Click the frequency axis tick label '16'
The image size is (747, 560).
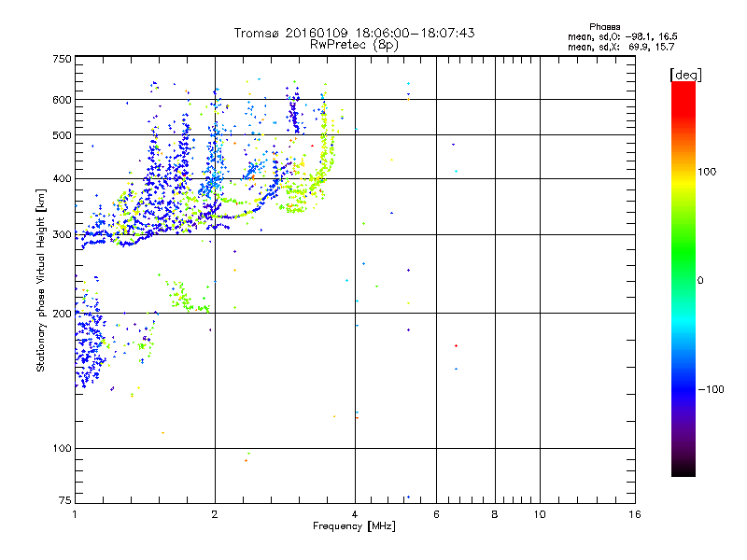pos(635,514)
